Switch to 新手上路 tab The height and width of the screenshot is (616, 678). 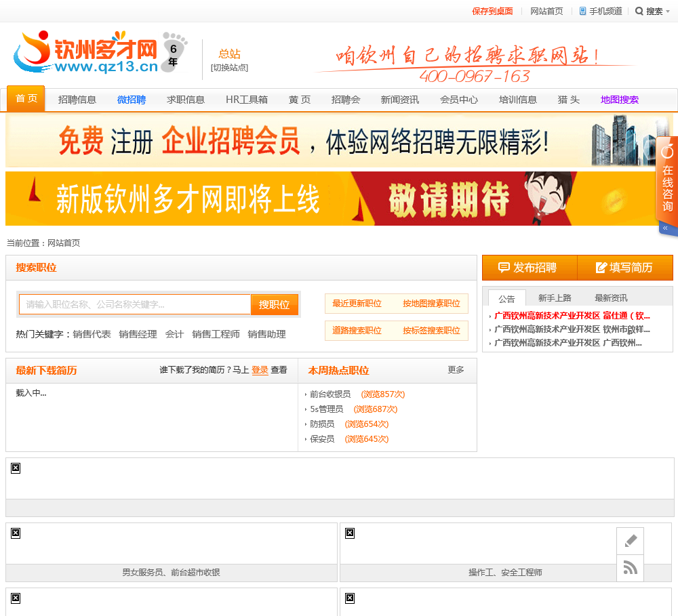point(555,298)
